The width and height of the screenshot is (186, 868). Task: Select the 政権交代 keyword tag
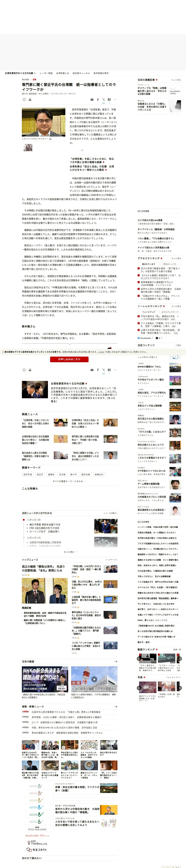click(99, 475)
